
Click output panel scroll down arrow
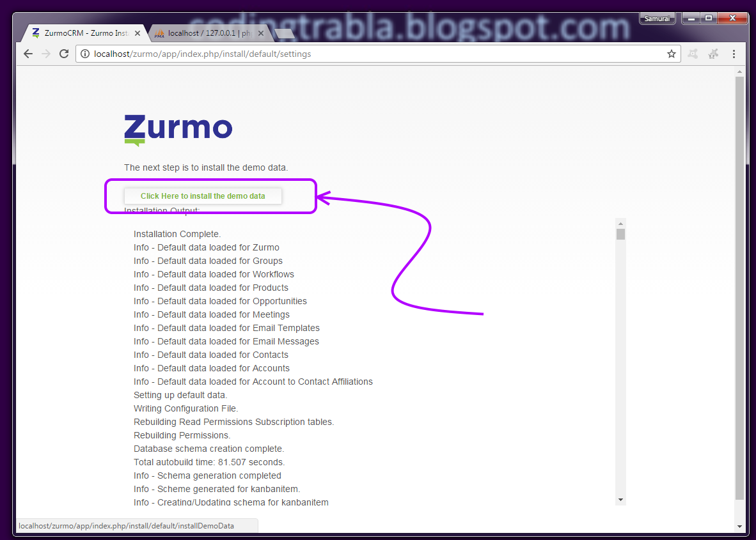pyautogui.click(x=620, y=500)
